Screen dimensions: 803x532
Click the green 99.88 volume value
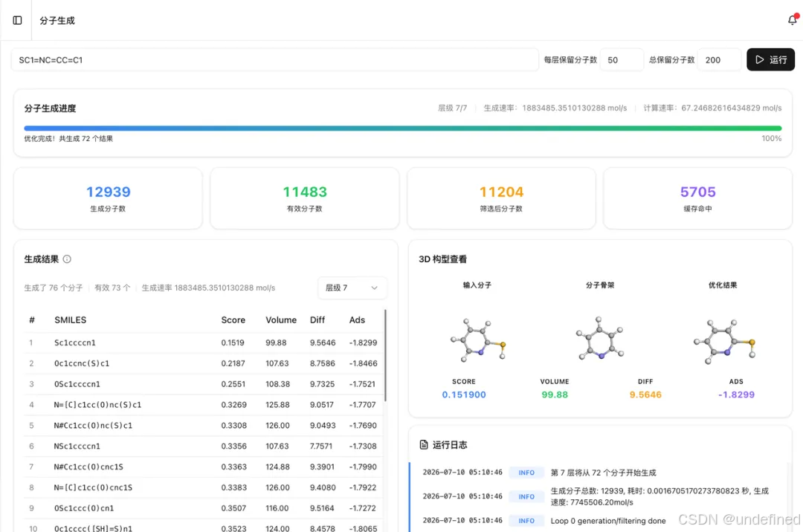(x=555, y=395)
